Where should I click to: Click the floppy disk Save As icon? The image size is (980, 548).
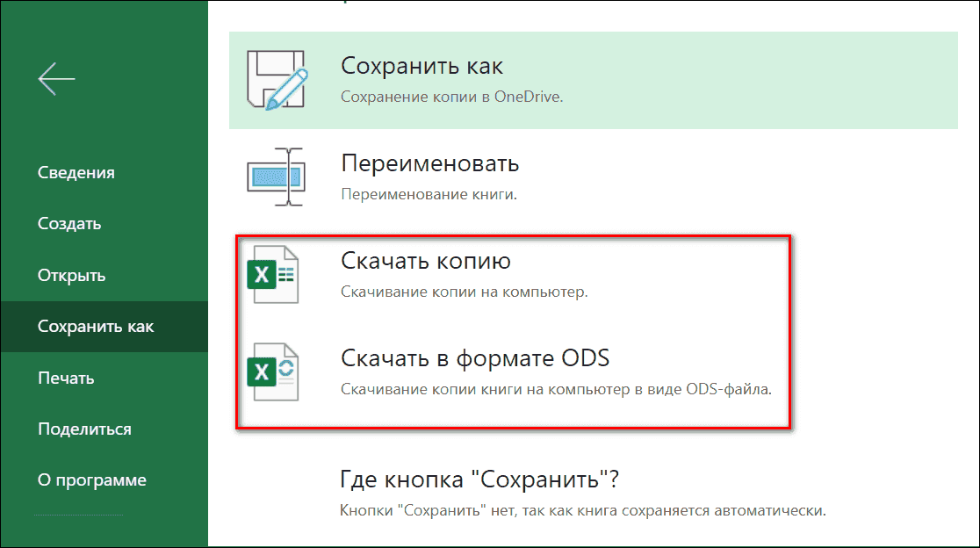[x=277, y=79]
